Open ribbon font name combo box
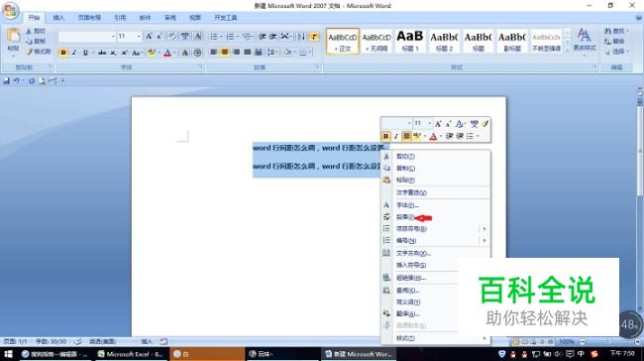The width and height of the screenshot is (644, 361). coord(86,37)
